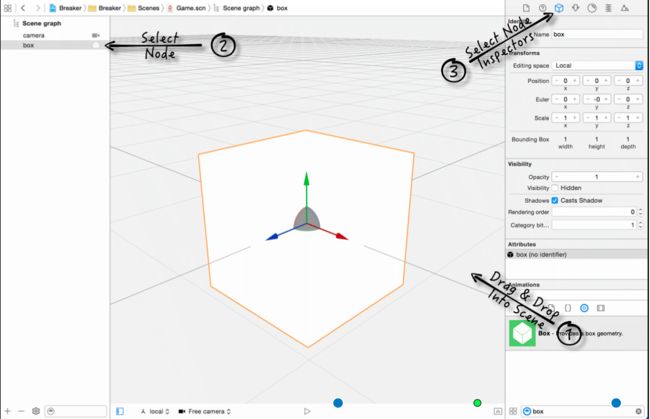650x419 pixels.
Task: Select the box (no identifier) attribute row
Action: click(x=577, y=254)
